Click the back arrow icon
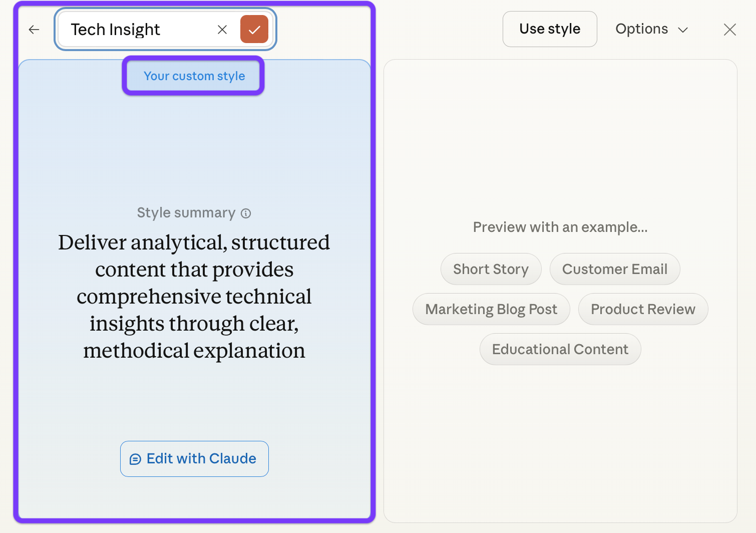Viewport: 756px width, 533px height. tap(34, 30)
